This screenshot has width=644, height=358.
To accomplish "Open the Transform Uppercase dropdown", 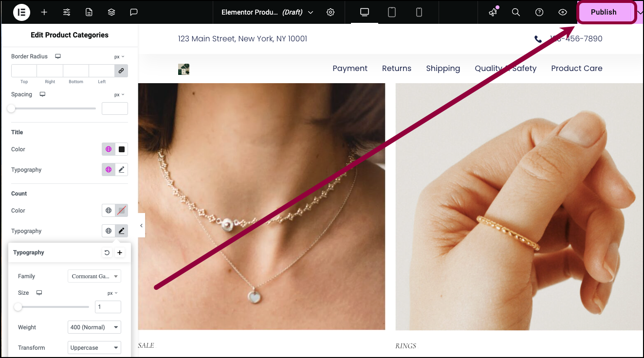I will [94, 348].
